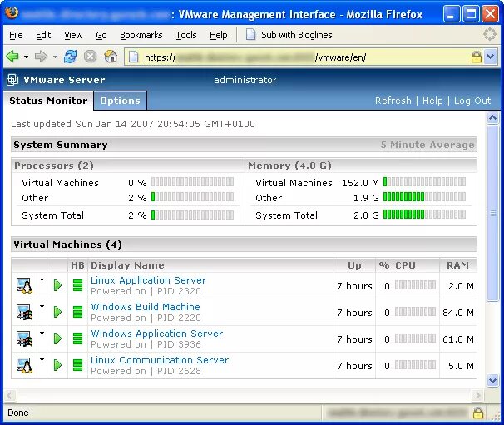Viewport: 504px width, 425px height.
Task: Click the Firefox throbber activity icon
Action: click(490, 34)
